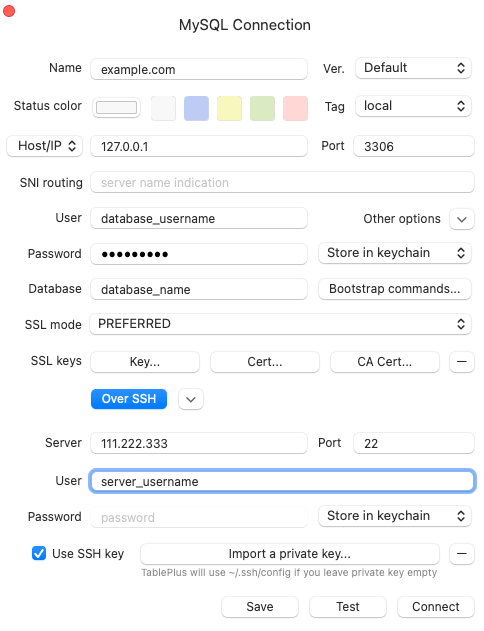Viewport: 484px width, 631px height.
Task: Toggle the Over SSH button
Action: click(x=129, y=399)
